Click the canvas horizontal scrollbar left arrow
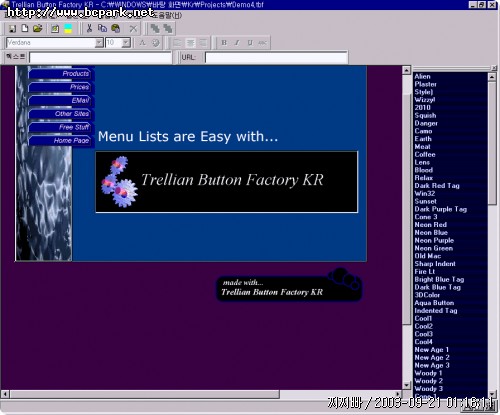500x415 pixels. pos(5,394)
